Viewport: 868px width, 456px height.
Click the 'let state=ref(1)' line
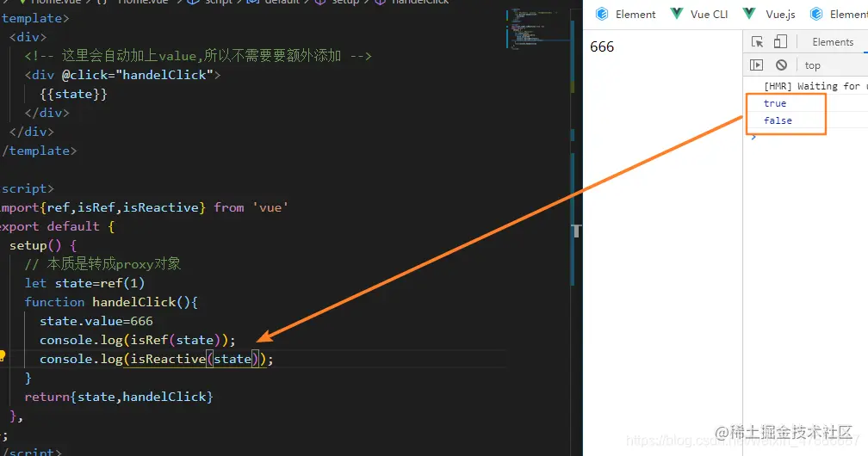[x=84, y=283]
